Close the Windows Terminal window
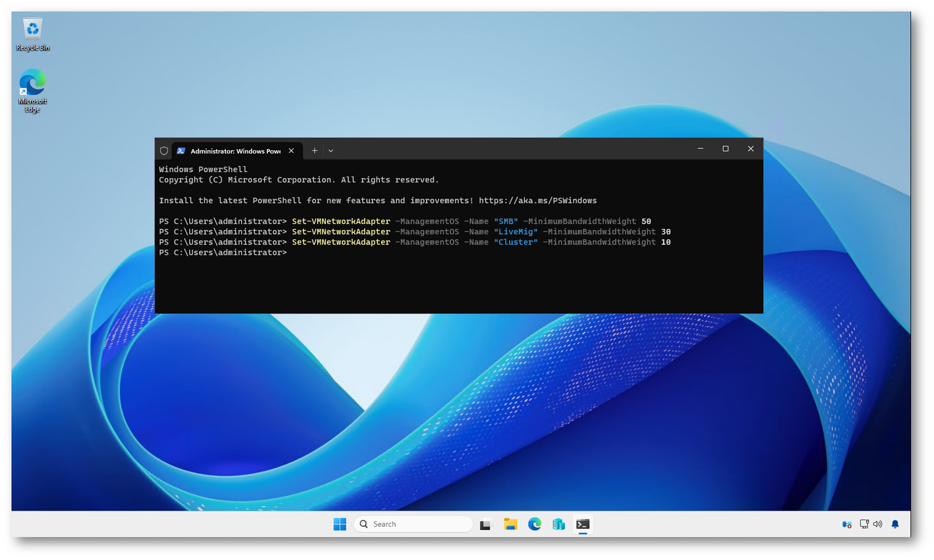This screenshot has width=934, height=560. 750,149
